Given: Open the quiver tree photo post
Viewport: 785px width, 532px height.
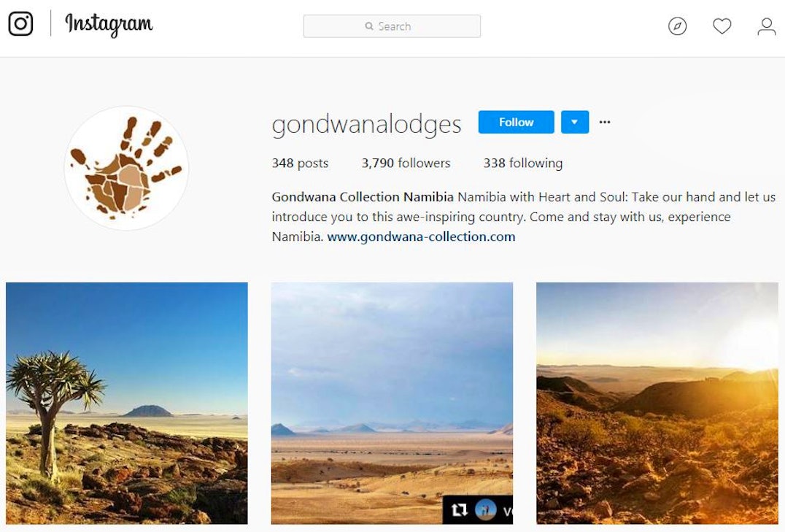Looking at the screenshot, I should click(127, 404).
